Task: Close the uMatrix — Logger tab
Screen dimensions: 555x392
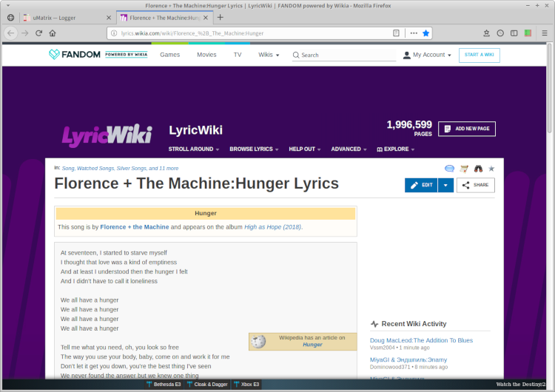Action: (109, 18)
